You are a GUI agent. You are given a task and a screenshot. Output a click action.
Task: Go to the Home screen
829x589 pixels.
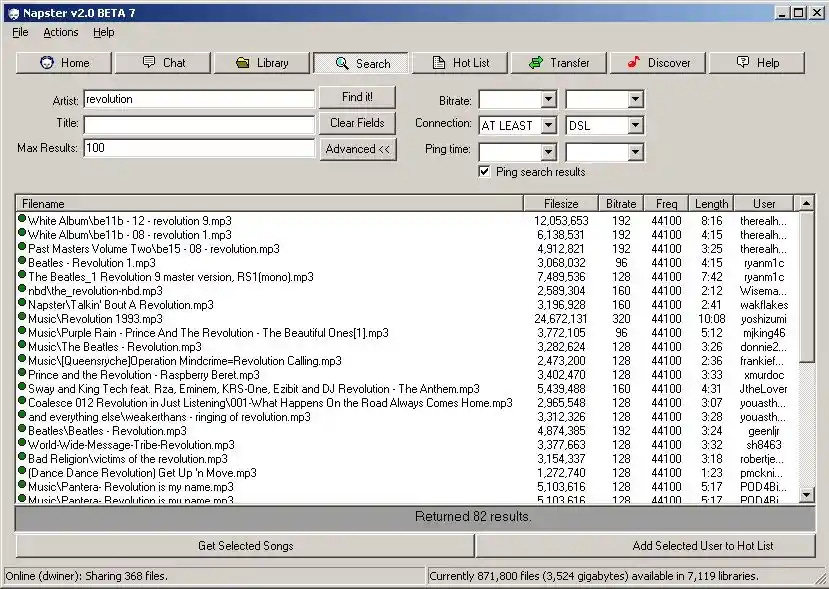coord(63,62)
